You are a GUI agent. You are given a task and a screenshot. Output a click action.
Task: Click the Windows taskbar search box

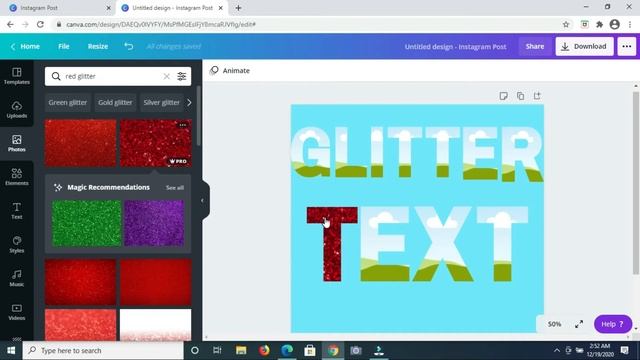tap(103, 351)
